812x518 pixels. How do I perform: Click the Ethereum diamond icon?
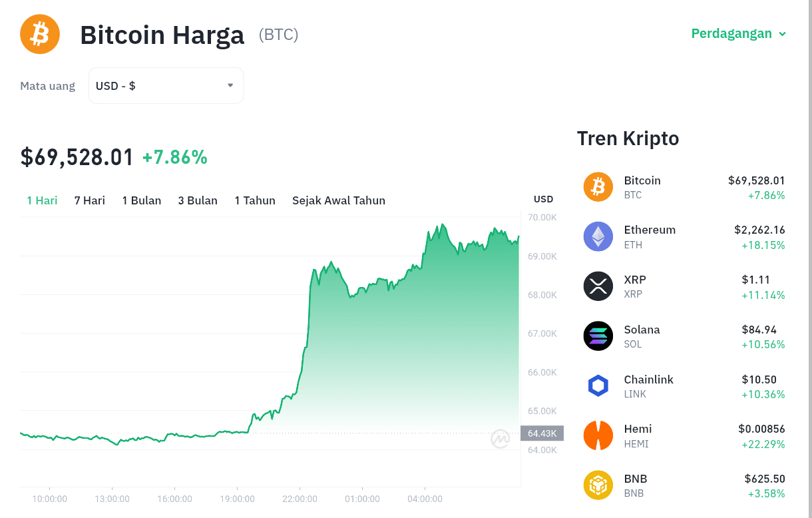click(598, 236)
